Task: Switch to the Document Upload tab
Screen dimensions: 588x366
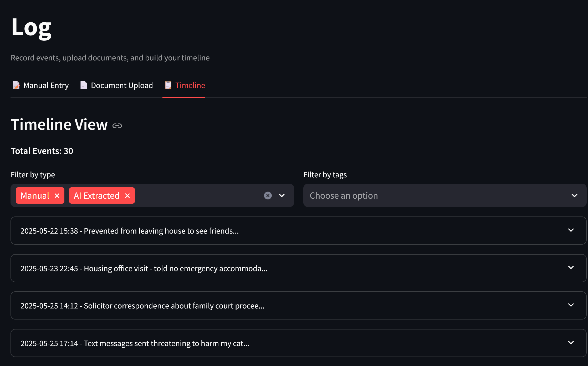Action: (122, 85)
